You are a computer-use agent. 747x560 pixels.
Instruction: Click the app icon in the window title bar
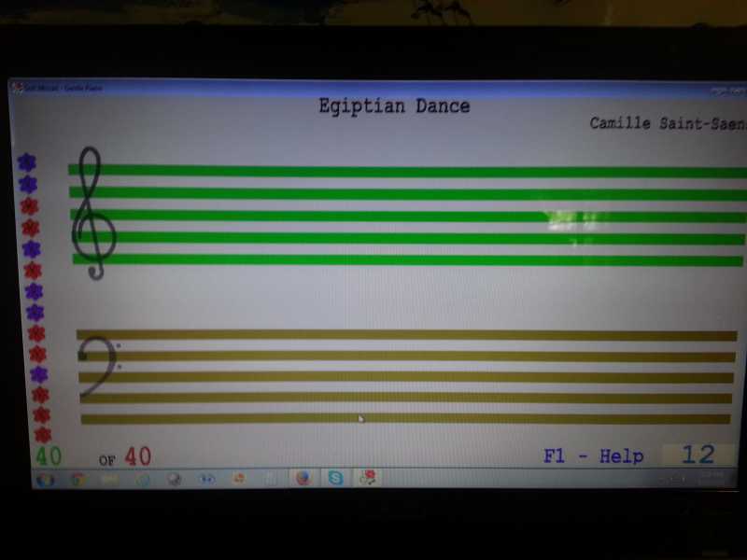click(18, 87)
